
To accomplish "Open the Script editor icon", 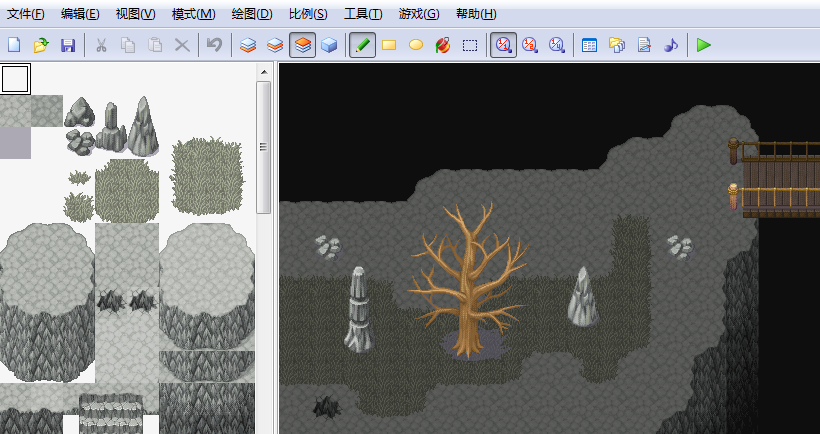I will point(644,45).
